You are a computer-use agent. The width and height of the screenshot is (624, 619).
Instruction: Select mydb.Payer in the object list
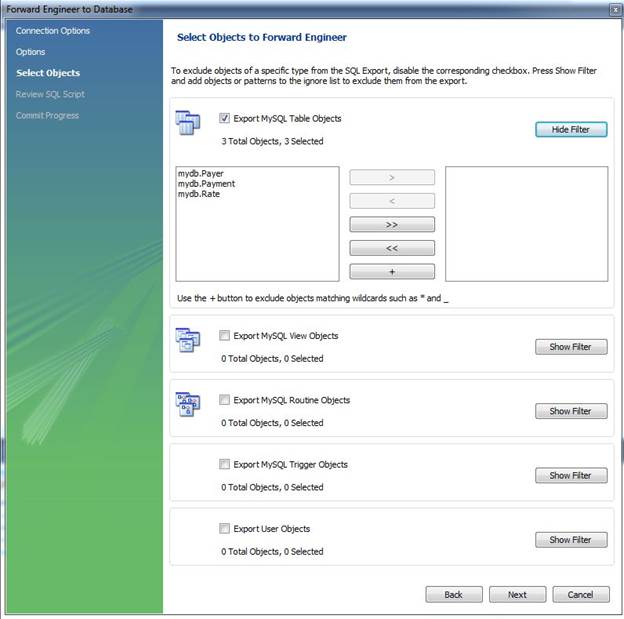[201, 174]
